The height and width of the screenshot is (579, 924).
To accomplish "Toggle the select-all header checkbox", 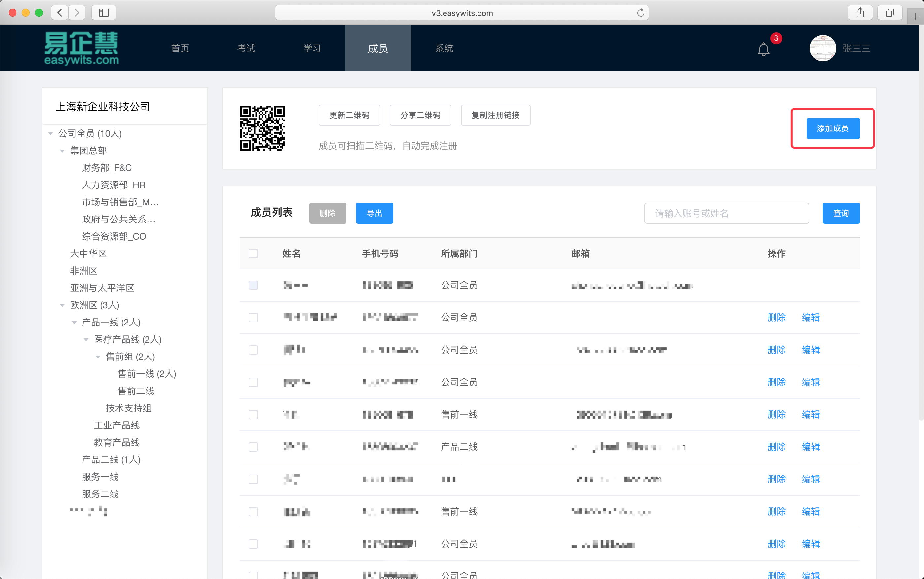I will pyautogui.click(x=253, y=254).
